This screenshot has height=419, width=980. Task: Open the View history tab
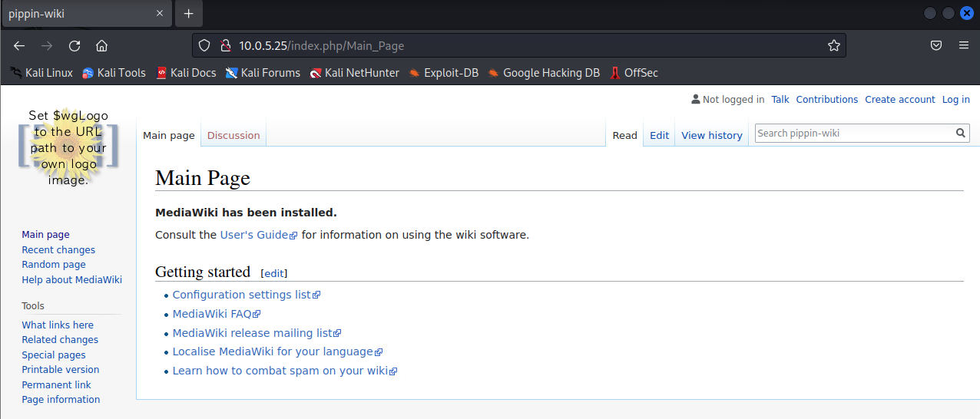711,135
